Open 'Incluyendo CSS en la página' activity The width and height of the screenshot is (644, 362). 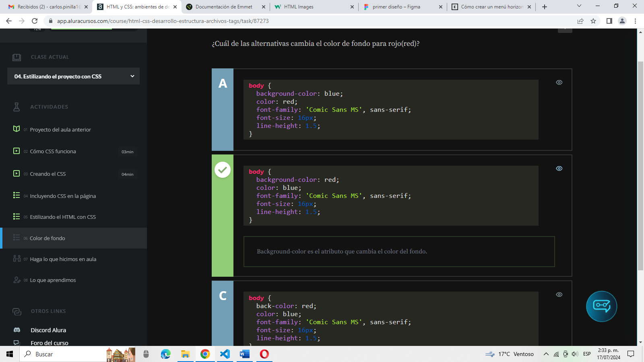point(63,196)
